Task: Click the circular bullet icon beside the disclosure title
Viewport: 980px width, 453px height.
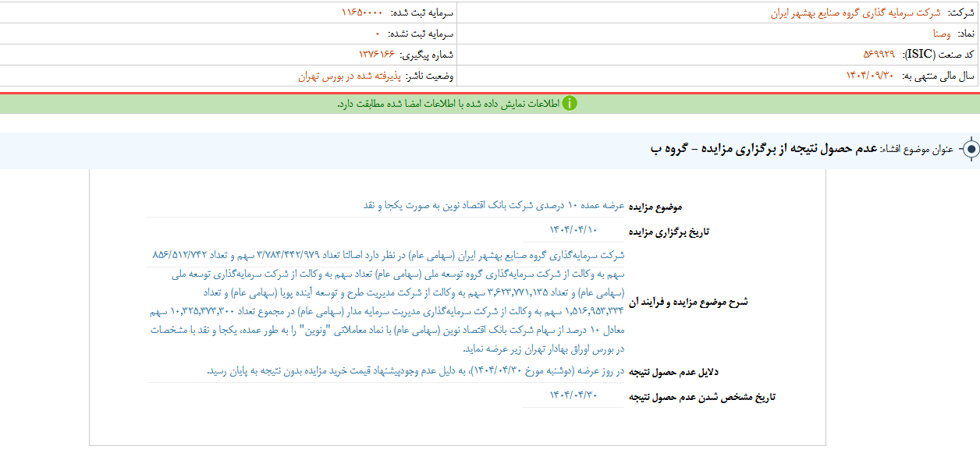Action: point(970,149)
